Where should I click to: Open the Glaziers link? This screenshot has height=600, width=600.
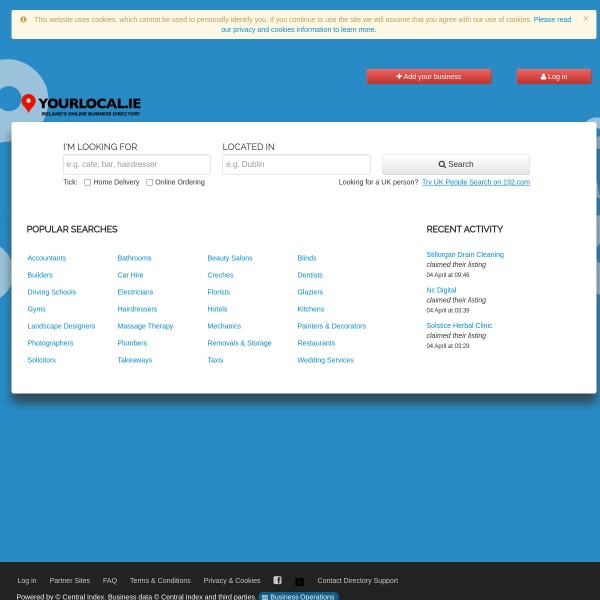[x=310, y=292]
